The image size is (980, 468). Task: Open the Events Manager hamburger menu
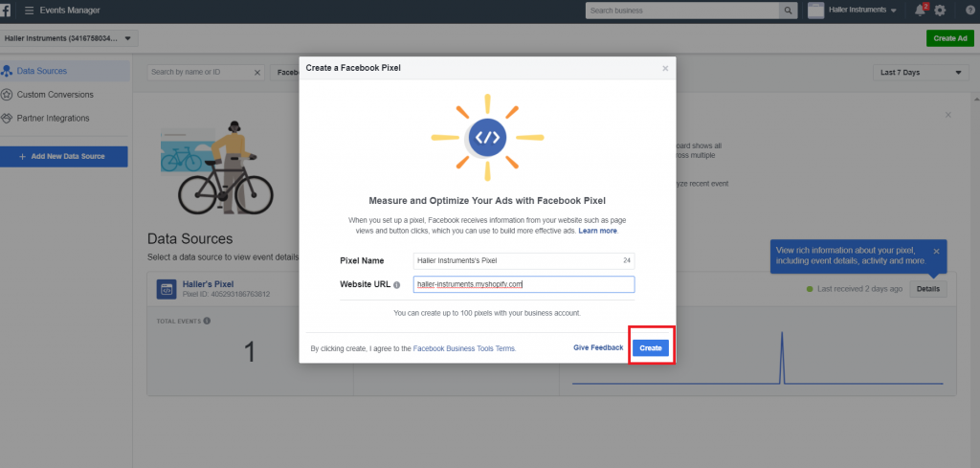click(29, 11)
